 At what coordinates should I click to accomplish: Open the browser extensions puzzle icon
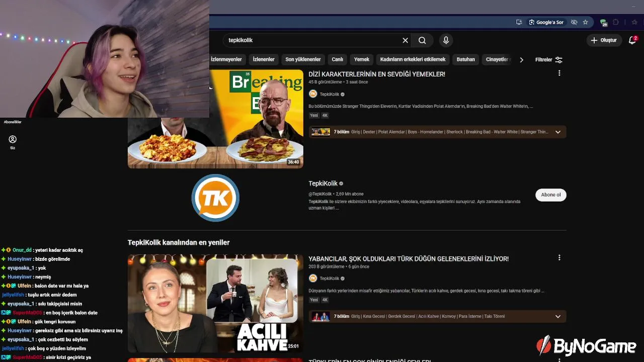coord(615,22)
